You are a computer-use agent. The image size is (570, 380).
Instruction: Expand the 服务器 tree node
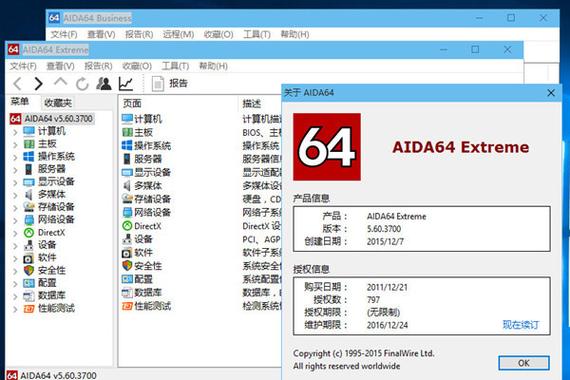(15, 170)
